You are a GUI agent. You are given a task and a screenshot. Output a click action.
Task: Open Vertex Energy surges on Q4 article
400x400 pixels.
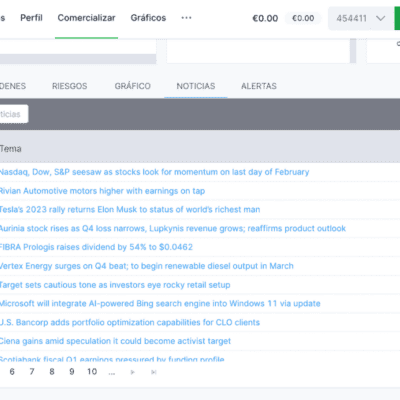(x=147, y=266)
